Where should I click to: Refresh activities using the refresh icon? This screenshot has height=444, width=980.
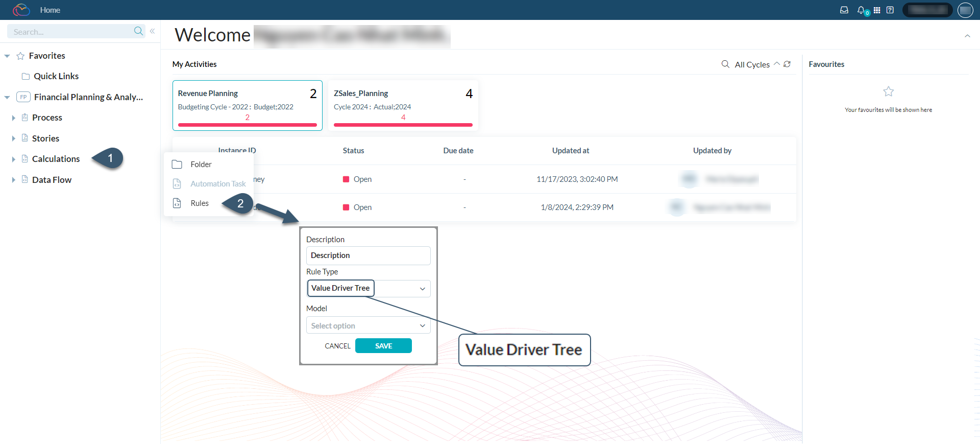click(x=787, y=64)
